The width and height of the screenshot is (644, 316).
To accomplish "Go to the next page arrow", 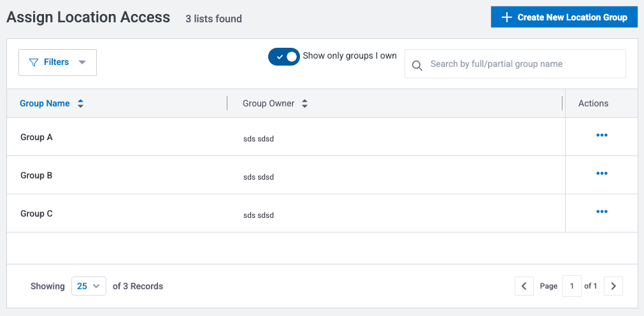I will 613,286.
